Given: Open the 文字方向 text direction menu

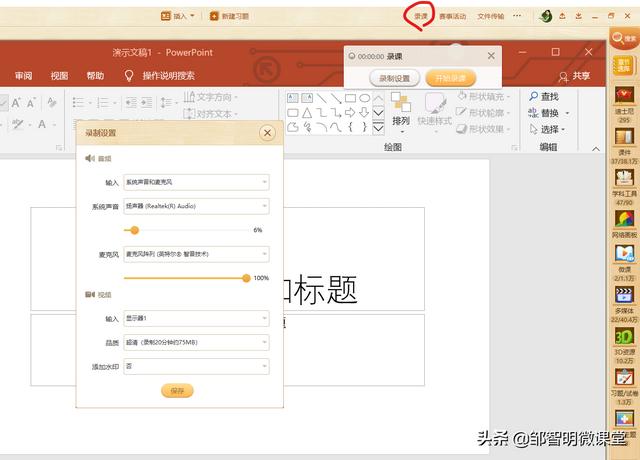Looking at the screenshot, I should (x=211, y=97).
